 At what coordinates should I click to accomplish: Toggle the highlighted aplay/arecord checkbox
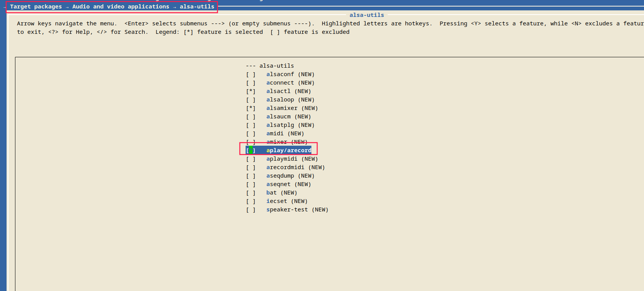pos(251,150)
